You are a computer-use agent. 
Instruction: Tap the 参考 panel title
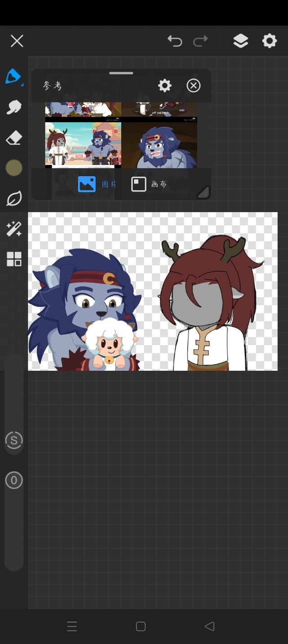coord(52,85)
